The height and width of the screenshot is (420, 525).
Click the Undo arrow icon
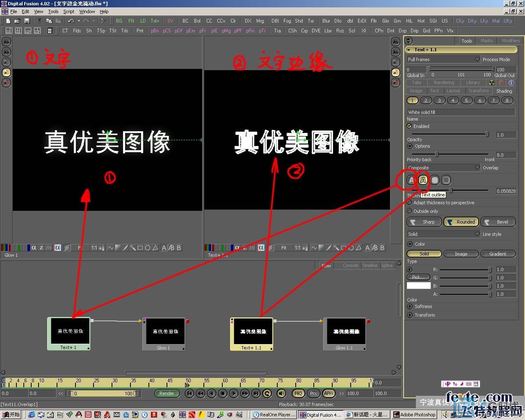[x=71, y=21]
